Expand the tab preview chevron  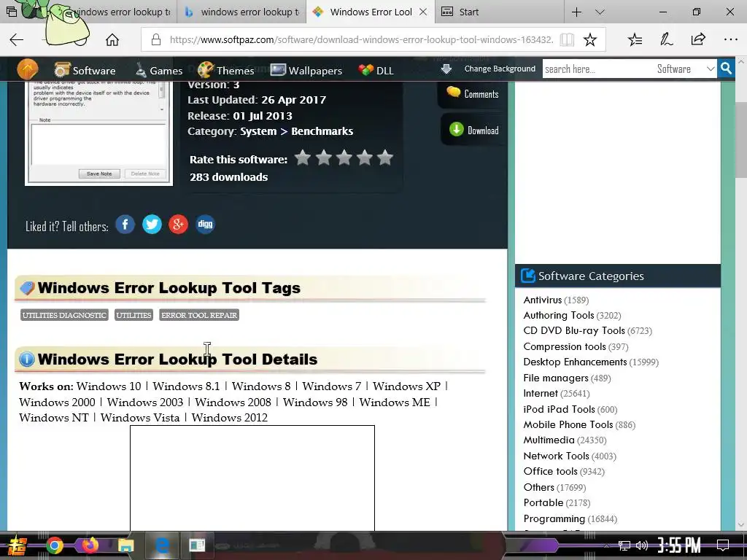pos(600,12)
